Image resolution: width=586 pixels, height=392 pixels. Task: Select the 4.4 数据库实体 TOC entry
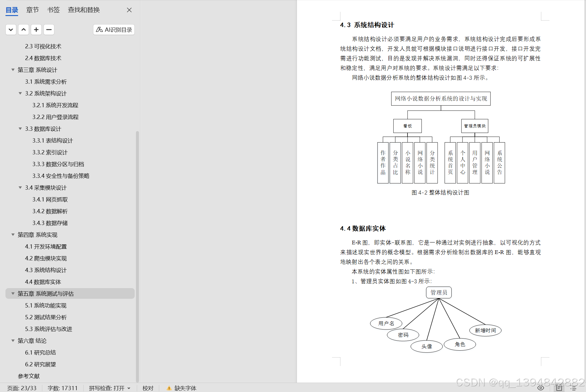click(x=43, y=281)
